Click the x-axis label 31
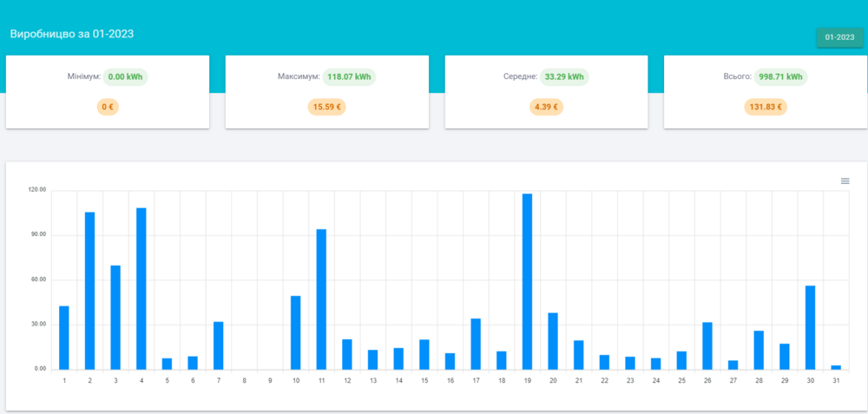The image size is (868, 414). (x=836, y=381)
